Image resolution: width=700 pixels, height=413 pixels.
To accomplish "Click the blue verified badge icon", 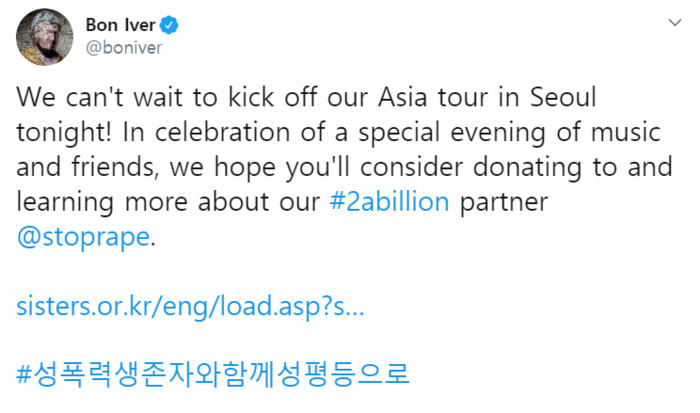I will (x=169, y=25).
